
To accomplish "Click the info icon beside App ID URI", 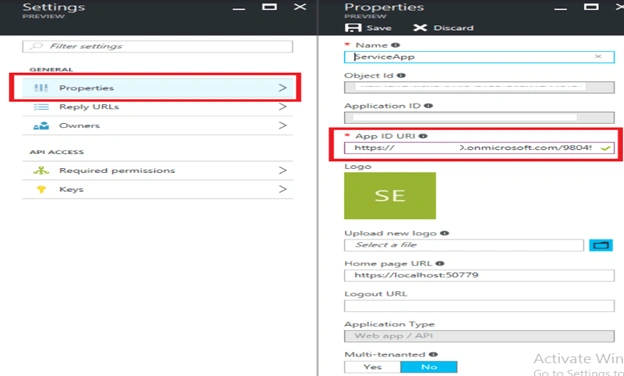I will 423,136.
